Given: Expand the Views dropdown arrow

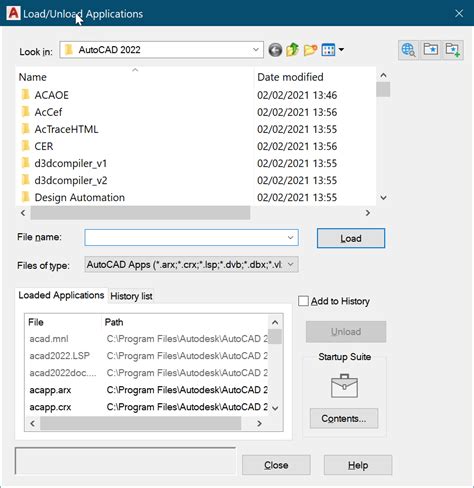Looking at the screenshot, I should [x=341, y=50].
